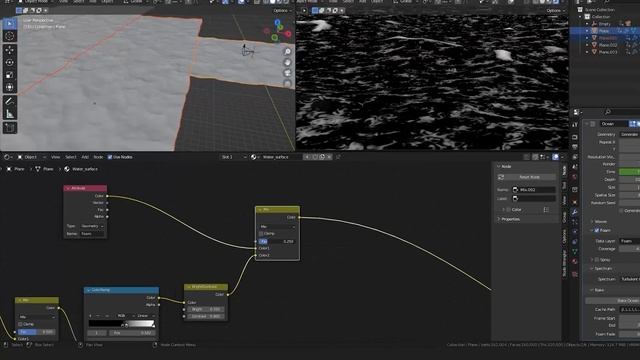Toggle Foam checkbox in Ocean modifier
The height and width of the screenshot is (360, 640).
[x=597, y=231]
